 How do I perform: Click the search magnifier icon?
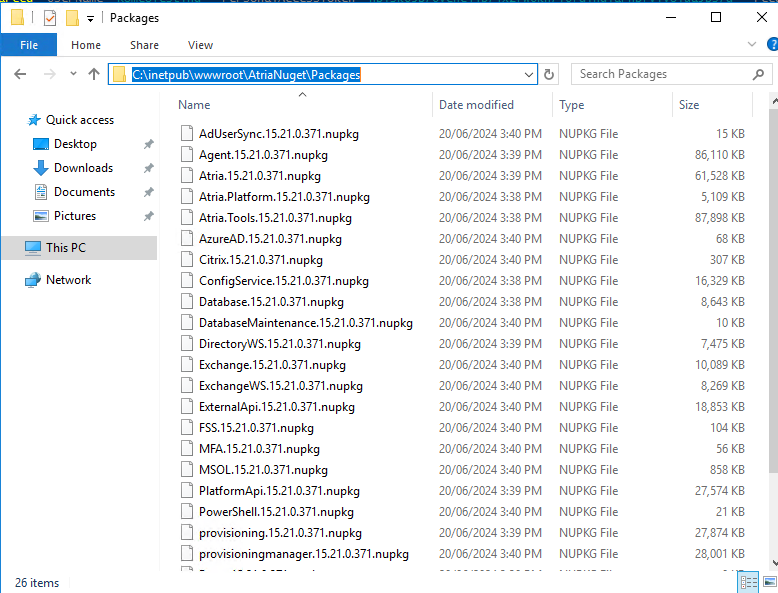coord(758,74)
